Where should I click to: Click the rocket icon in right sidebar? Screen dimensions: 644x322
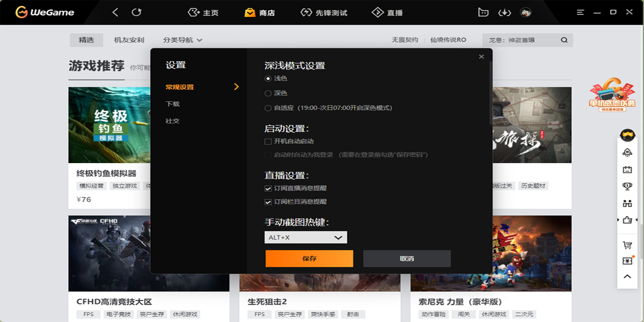627,152
